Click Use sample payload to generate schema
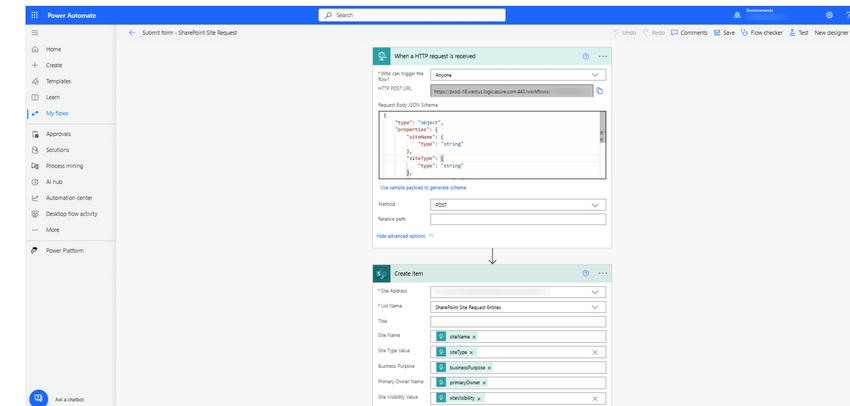 (x=423, y=188)
